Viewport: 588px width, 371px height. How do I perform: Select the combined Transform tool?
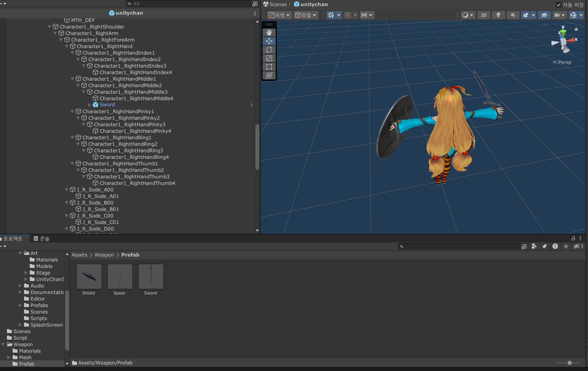[269, 75]
